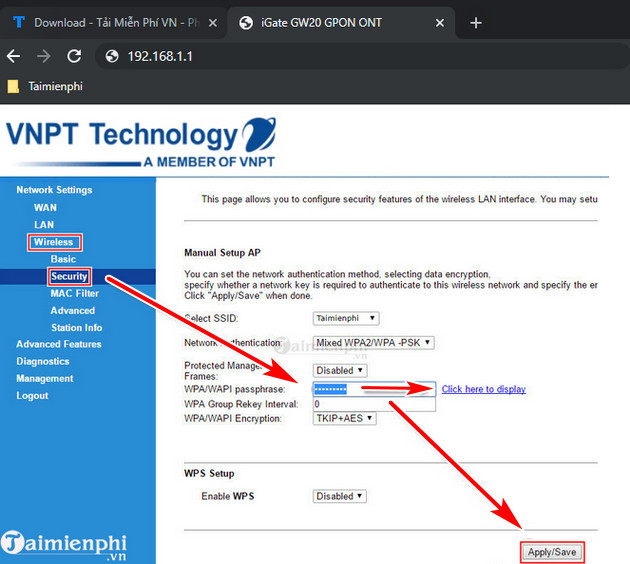Click the VNPT Technology logo

141,142
